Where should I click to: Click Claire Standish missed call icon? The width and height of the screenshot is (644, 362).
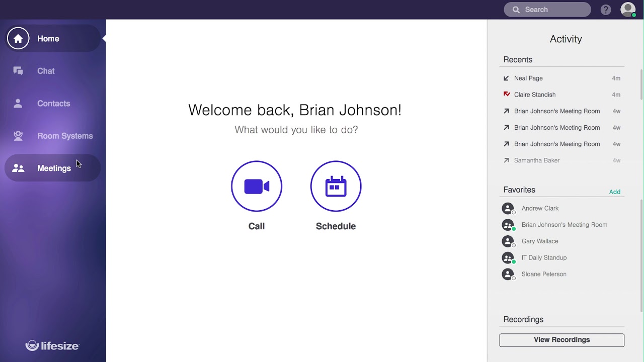pyautogui.click(x=507, y=95)
